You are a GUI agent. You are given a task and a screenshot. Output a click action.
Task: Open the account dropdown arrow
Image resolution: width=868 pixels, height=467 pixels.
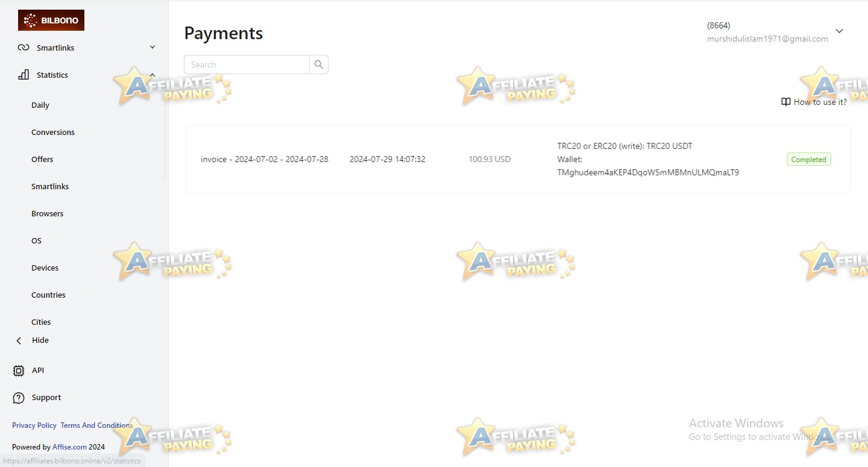click(x=839, y=31)
